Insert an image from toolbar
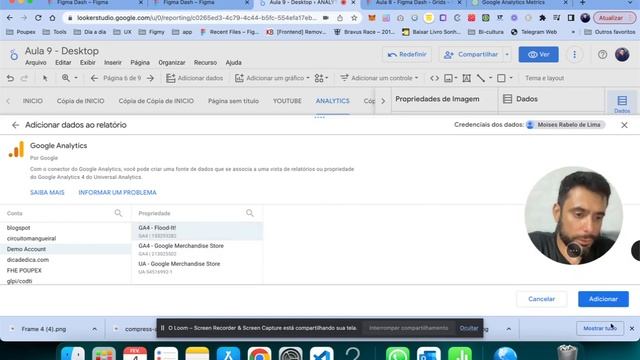640x360 pixels. (448, 78)
